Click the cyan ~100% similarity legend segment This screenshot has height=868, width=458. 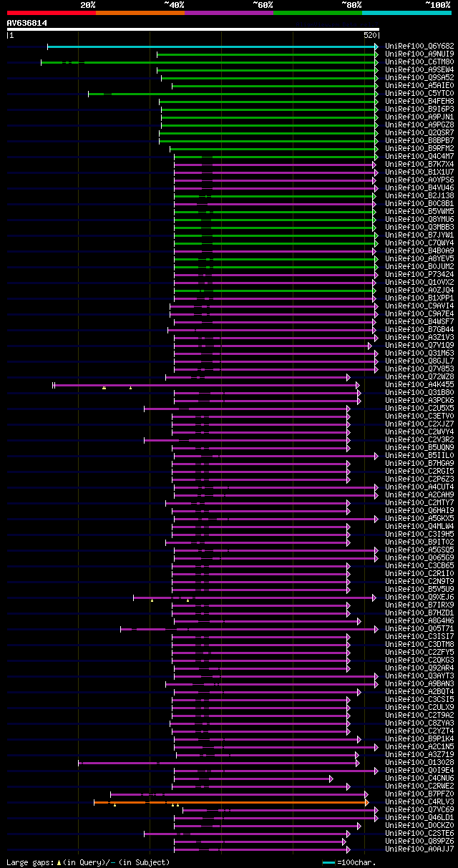point(406,13)
